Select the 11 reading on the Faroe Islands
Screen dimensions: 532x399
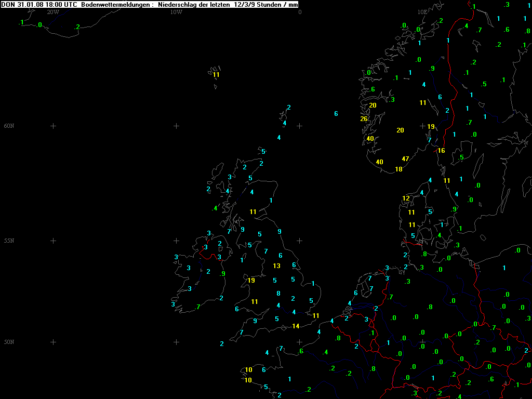(216, 75)
